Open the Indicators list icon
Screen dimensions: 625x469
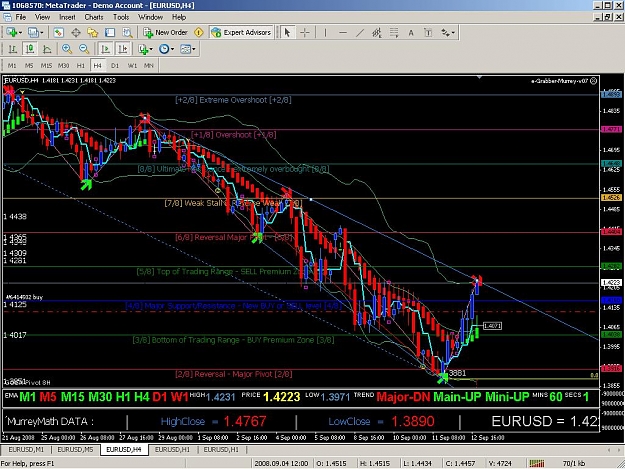coord(143,49)
